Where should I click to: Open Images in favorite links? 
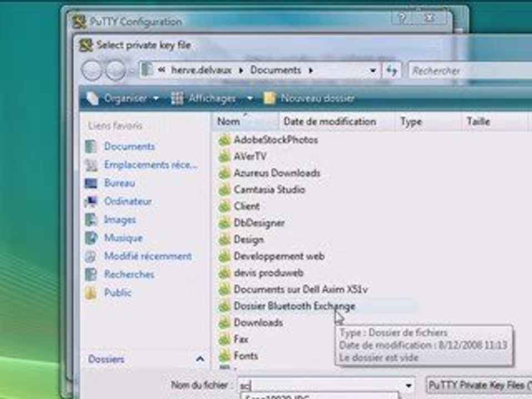coord(120,220)
